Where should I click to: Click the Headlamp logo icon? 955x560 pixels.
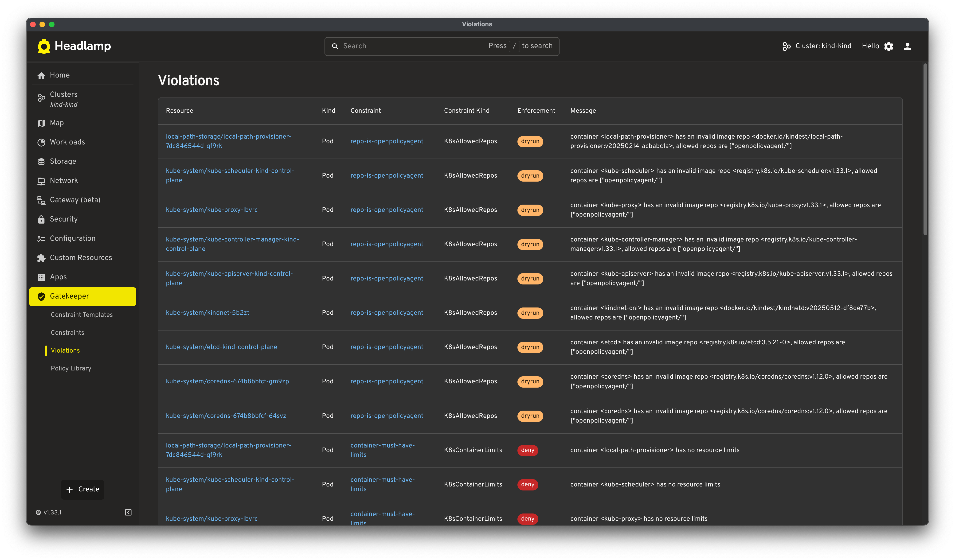(44, 46)
